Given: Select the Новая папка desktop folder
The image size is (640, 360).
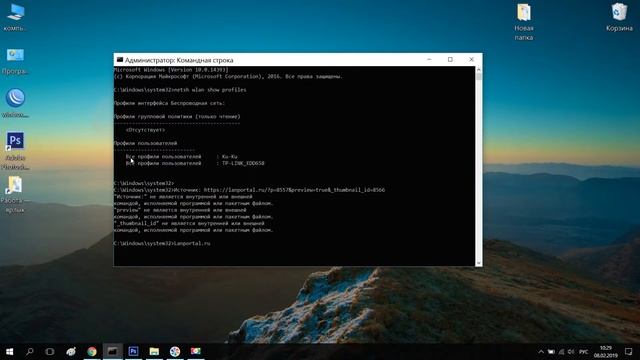Looking at the screenshot, I should [524, 22].
